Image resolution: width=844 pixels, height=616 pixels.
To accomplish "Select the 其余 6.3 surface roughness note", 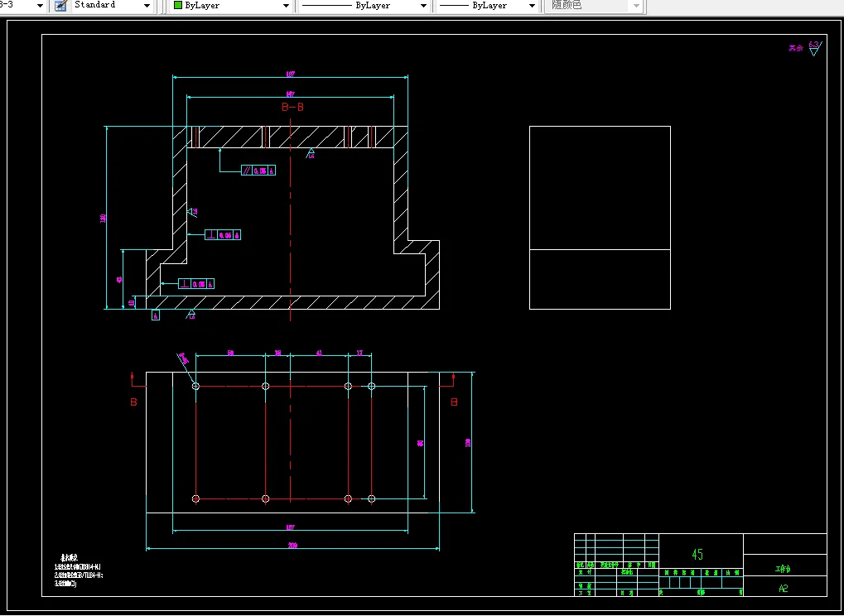I will pos(805,48).
